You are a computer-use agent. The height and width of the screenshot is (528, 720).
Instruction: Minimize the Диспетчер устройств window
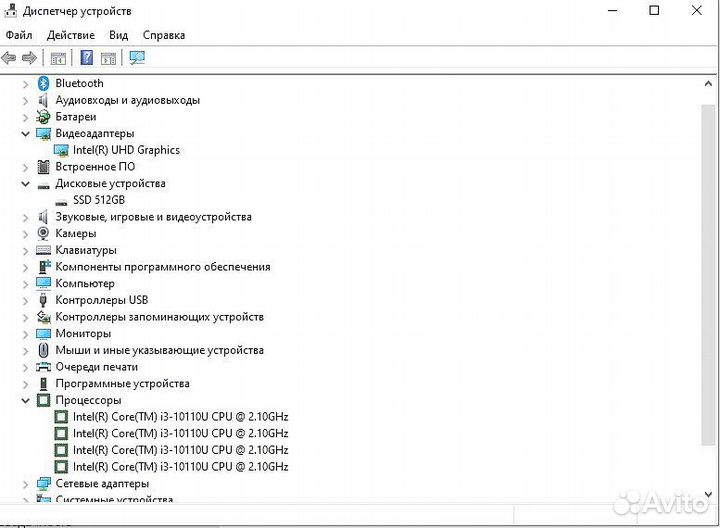point(613,11)
